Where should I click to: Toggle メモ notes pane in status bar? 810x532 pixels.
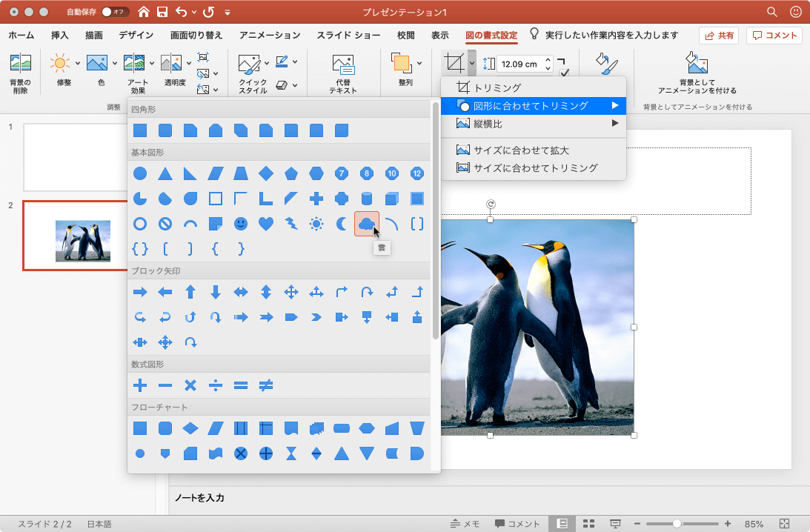(465, 524)
